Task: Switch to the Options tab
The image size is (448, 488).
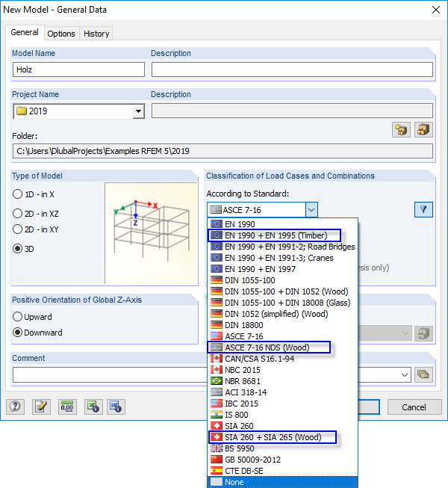Action: pos(61,34)
